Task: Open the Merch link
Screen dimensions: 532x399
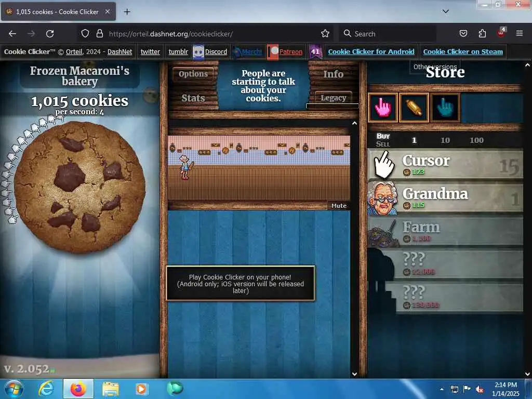Action: 252,51
